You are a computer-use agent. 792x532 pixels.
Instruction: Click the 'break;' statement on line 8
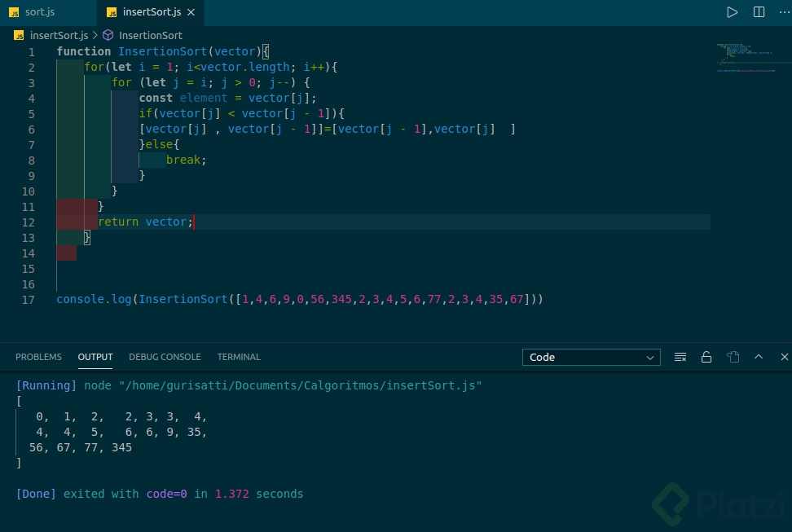click(x=186, y=160)
